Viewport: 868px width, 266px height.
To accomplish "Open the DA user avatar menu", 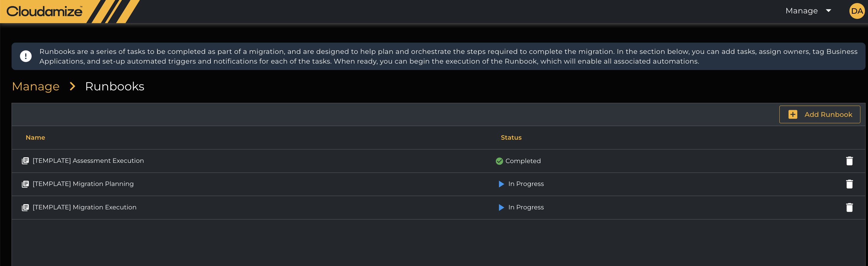I will point(856,11).
